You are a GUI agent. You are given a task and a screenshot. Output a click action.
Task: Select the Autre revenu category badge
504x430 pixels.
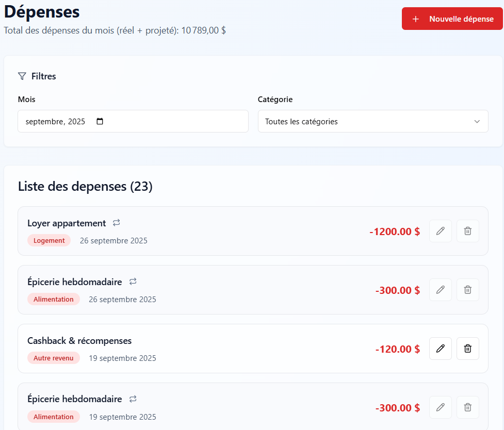click(54, 358)
